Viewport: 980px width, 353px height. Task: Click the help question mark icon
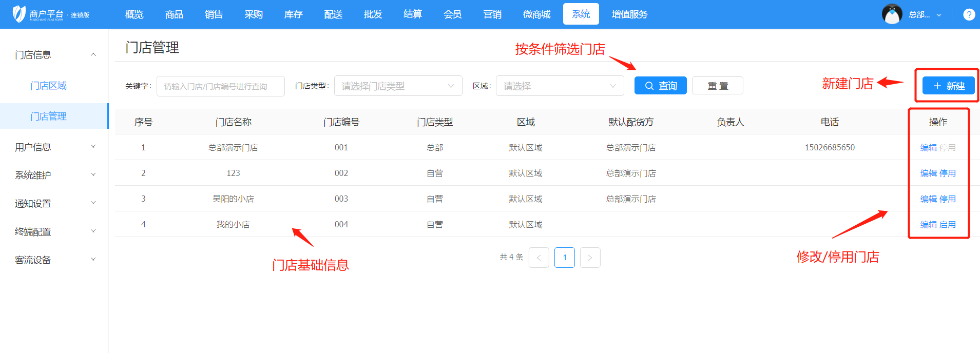coord(969,14)
